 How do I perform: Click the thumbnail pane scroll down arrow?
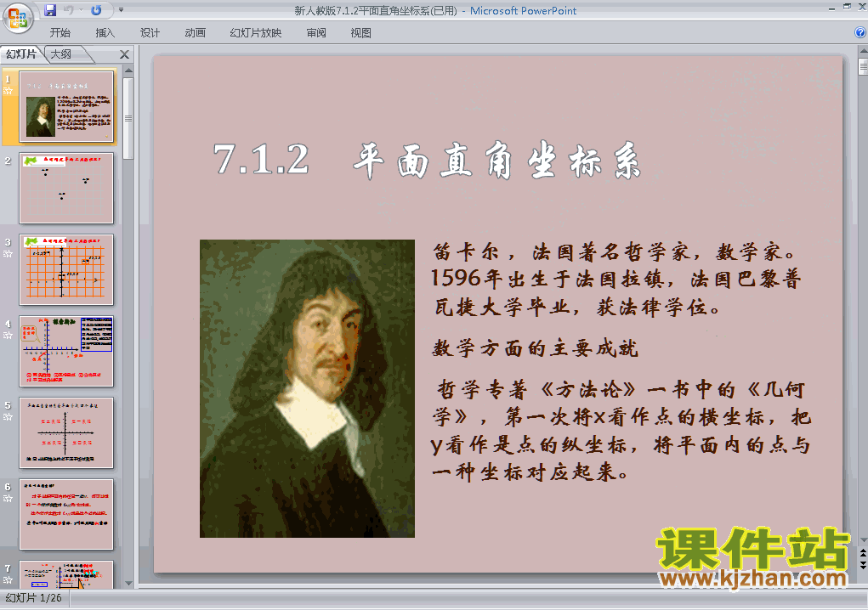(128, 584)
